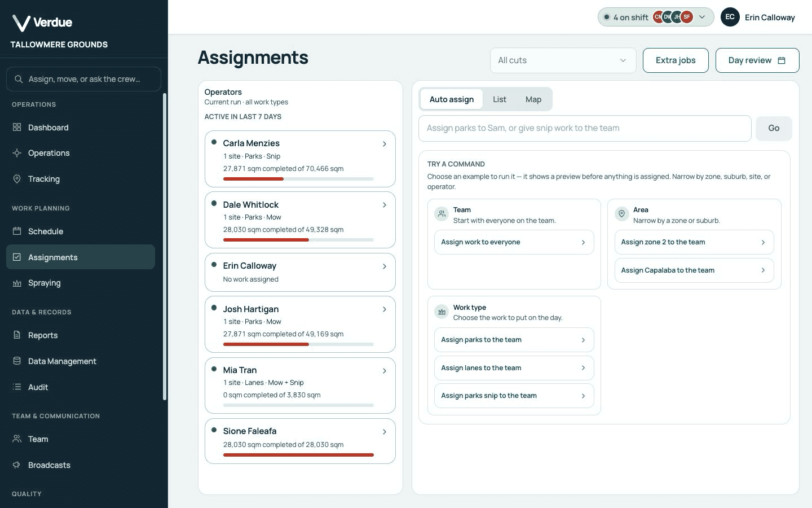812x508 pixels.
Task: Switch to the Auto assign tab
Action: pos(452,99)
